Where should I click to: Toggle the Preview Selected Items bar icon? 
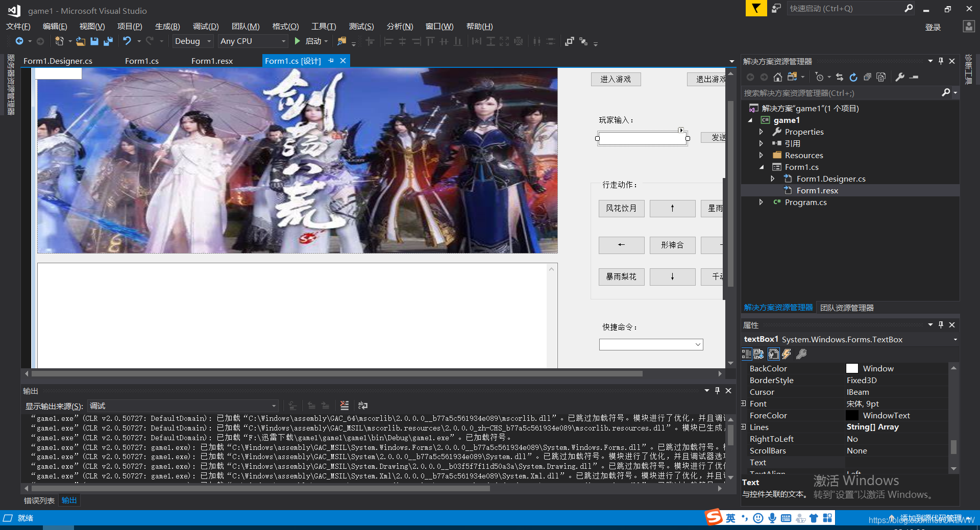[914, 77]
